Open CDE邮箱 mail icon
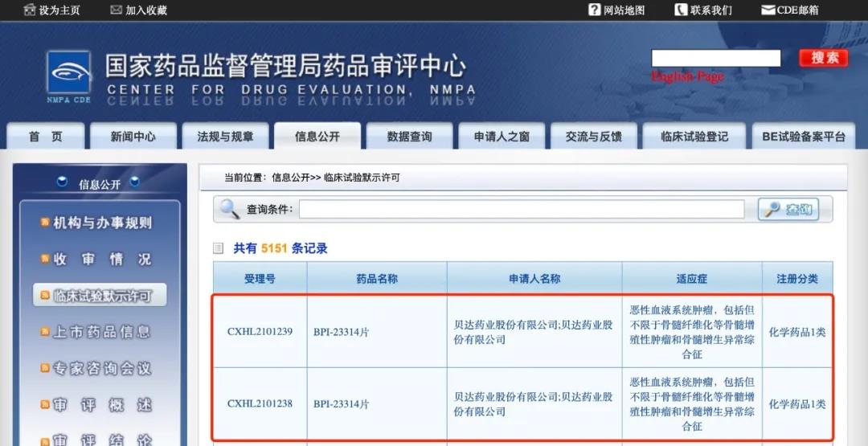The image size is (868, 446). 768,10
